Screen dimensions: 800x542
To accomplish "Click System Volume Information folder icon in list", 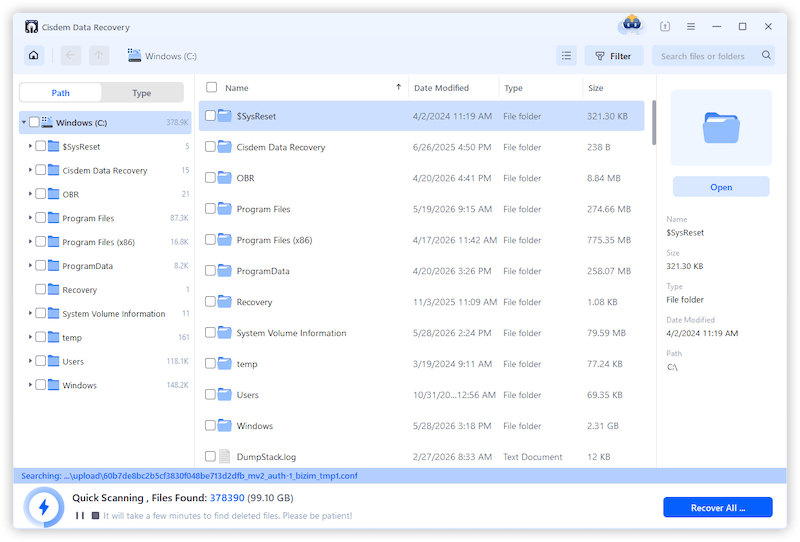I will (x=224, y=332).
